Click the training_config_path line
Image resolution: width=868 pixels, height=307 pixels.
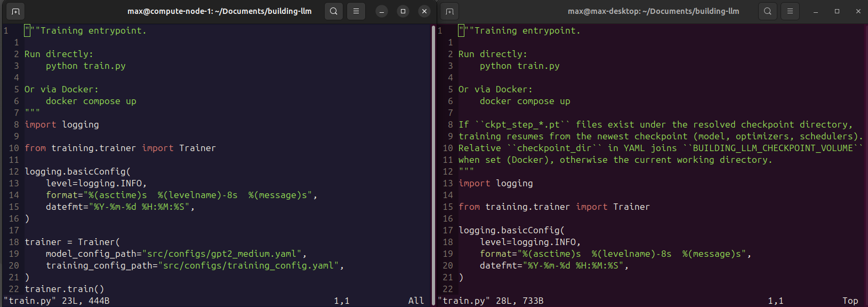(x=195, y=266)
